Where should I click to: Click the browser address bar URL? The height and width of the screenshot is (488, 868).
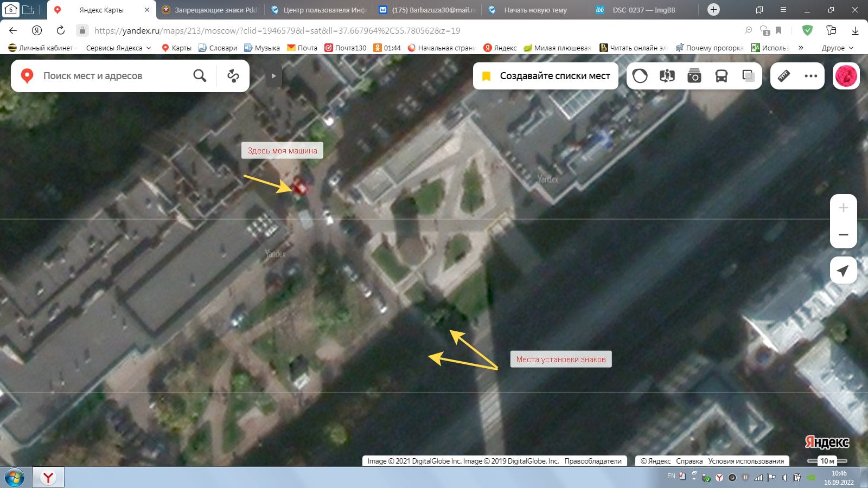[277, 31]
